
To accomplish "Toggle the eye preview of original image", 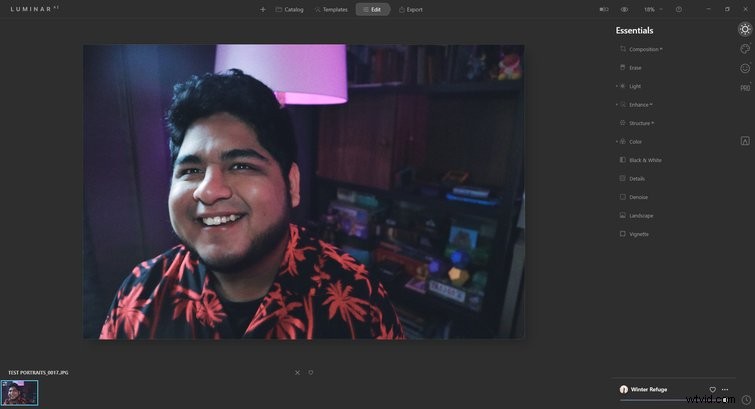I will click(x=625, y=10).
